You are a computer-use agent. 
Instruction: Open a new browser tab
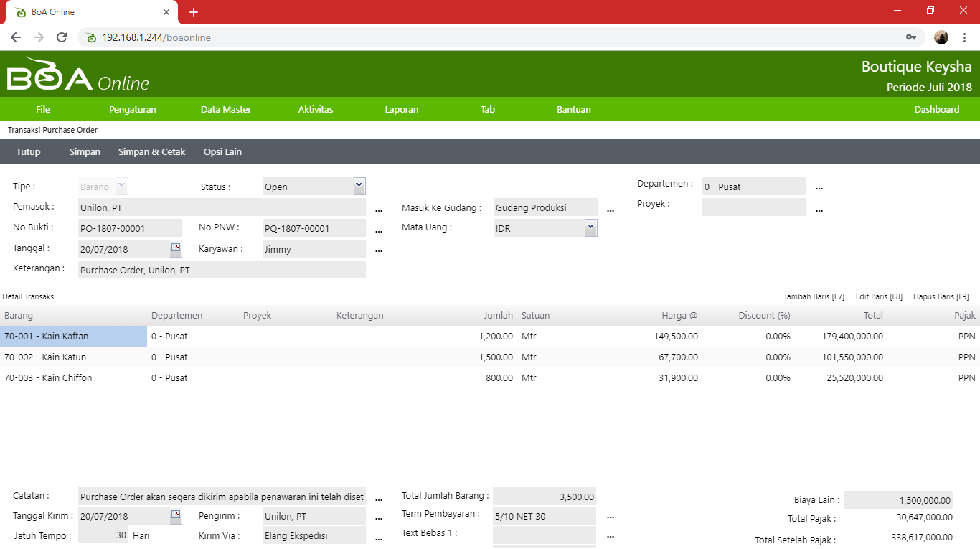click(194, 12)
